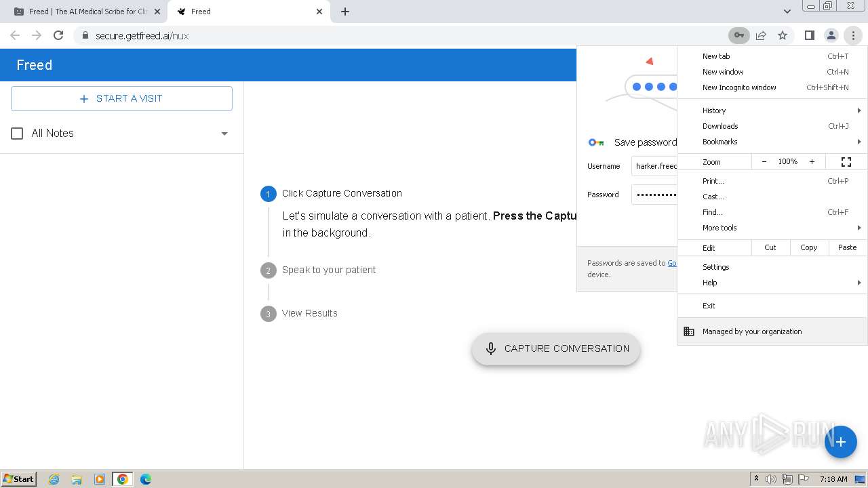Open a new tab with plus icon
This screenshot has width=868, height=488.
pyautogui.click(x=345, y=12)
